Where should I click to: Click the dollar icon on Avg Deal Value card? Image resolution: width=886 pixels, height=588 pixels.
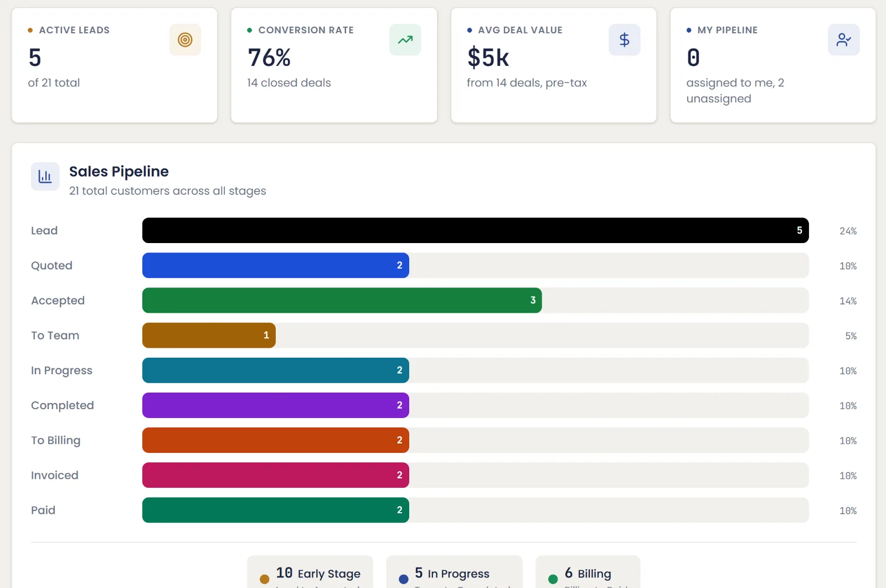pyautogui.click(x=625, y=40)
